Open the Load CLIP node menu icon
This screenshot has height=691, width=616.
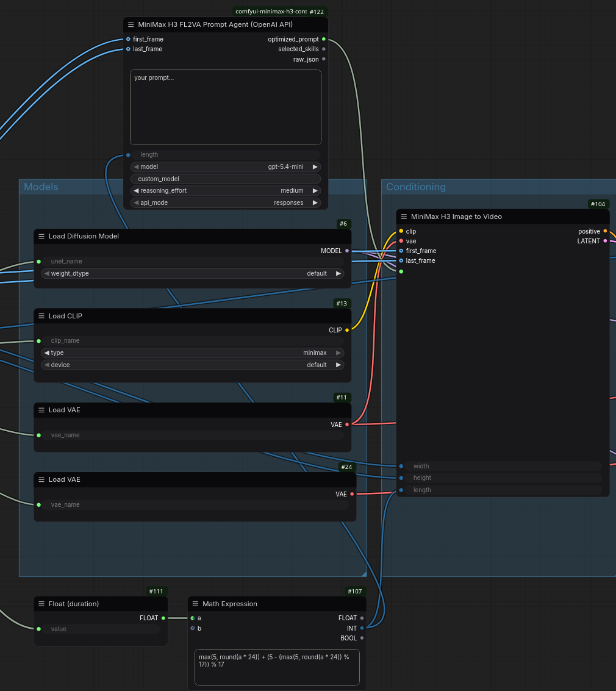click(x=41, y=316)
